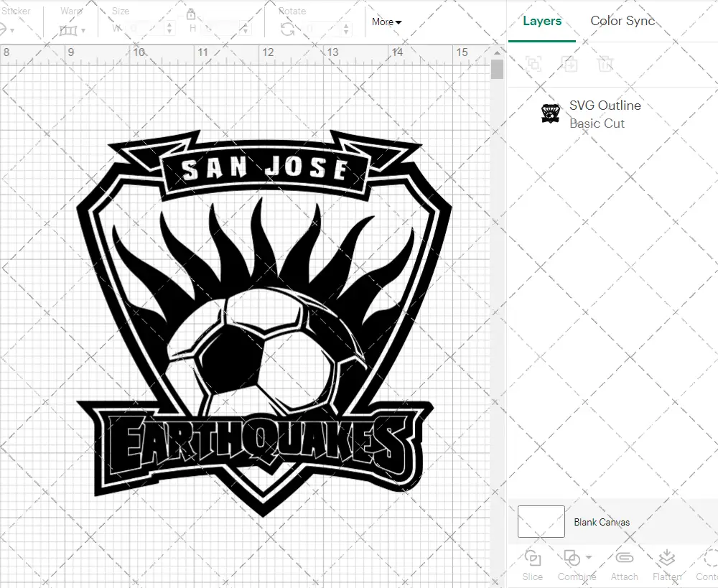Click the Warp toggle icon
The width and height of the screenshot is (718, 588).
pyautogui.click(x=70, y=30)
